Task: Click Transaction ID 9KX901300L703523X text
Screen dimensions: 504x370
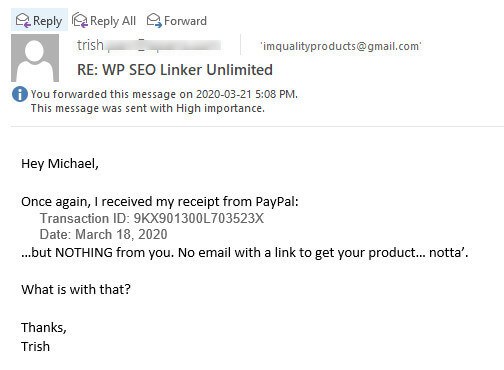Action: (152, 218)
